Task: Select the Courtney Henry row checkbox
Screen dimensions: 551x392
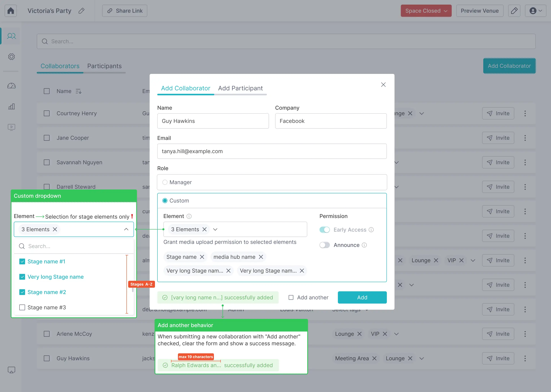Action: [46, 114]
